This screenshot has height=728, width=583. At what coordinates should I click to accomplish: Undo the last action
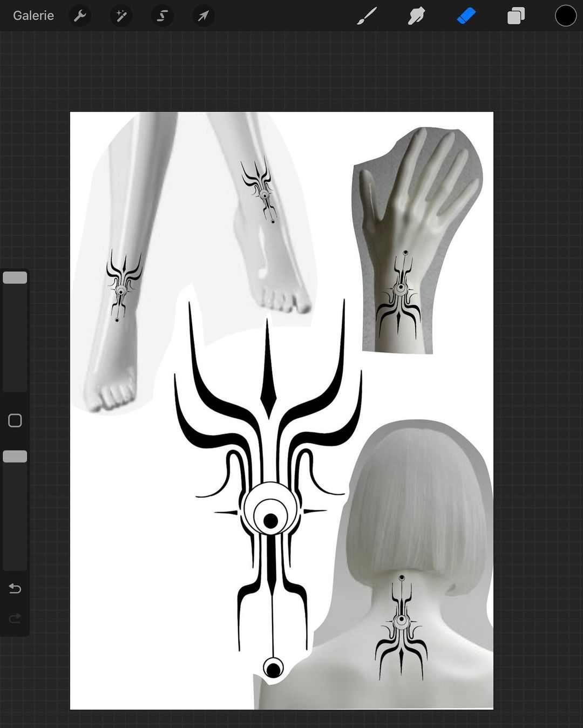15,588
